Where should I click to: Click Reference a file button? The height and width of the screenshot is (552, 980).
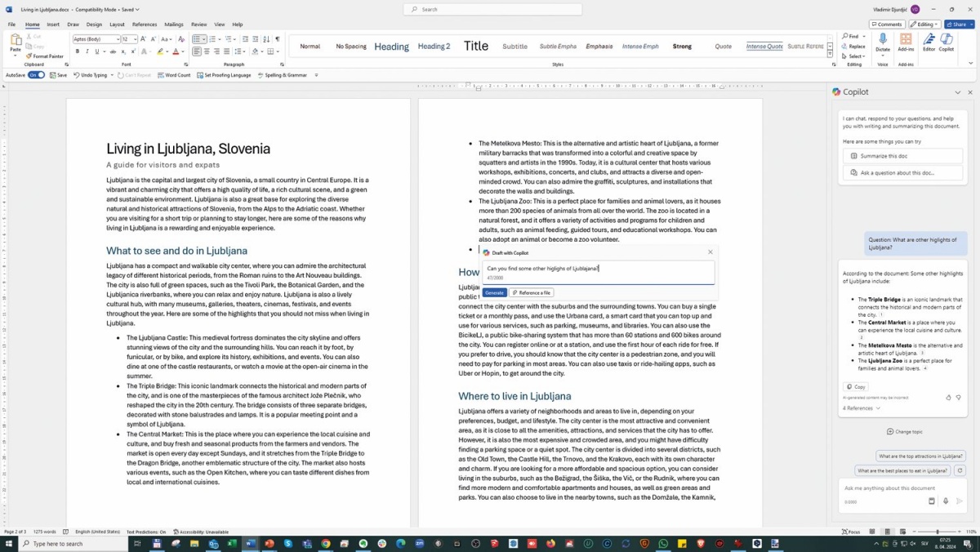(x=532, y=292)
